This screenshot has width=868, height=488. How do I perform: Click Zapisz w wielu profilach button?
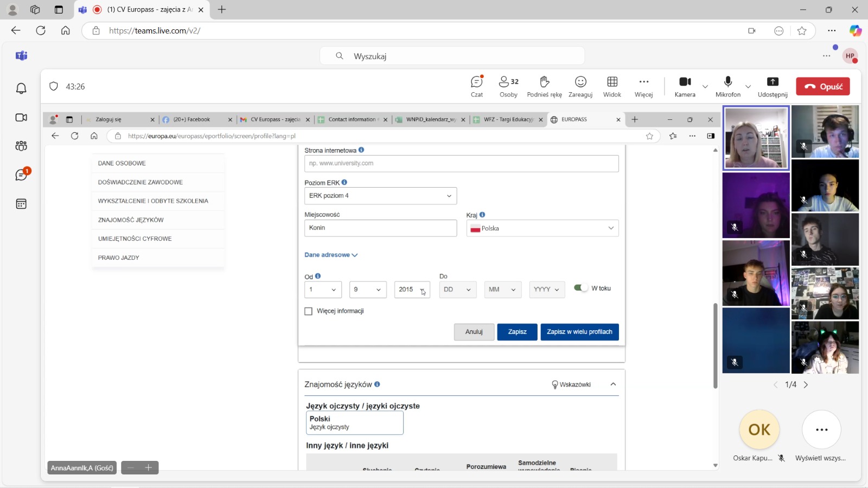(579, 332)
